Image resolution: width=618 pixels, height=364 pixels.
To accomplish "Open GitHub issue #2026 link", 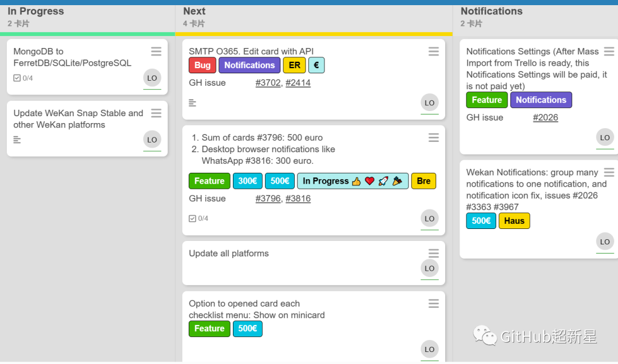I will click(x=545, y=117).
